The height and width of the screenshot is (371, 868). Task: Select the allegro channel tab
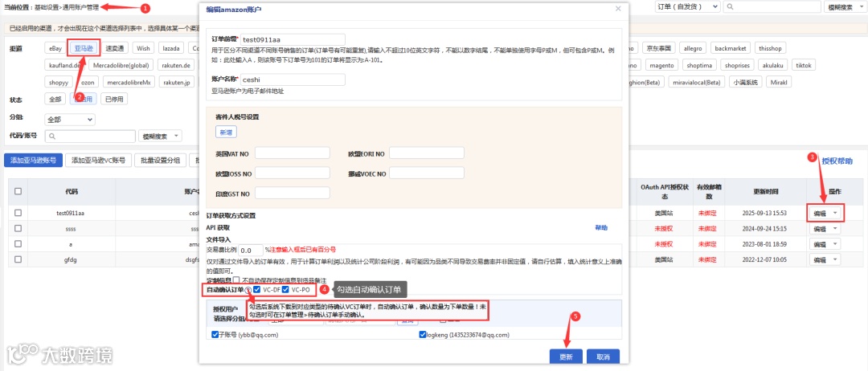point(693,48)
